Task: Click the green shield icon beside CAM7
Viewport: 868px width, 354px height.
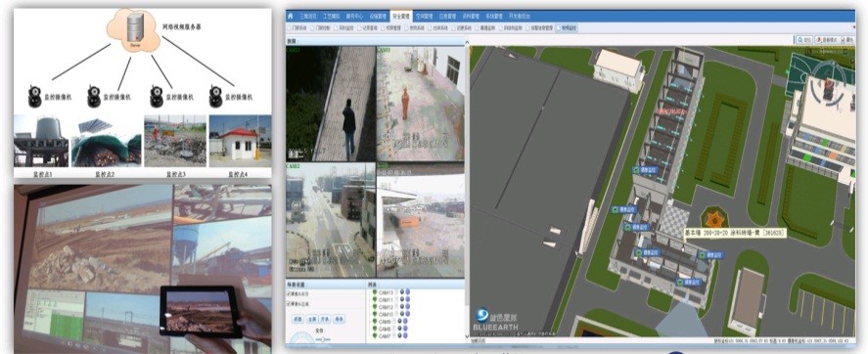Action: tap(374, 335)
